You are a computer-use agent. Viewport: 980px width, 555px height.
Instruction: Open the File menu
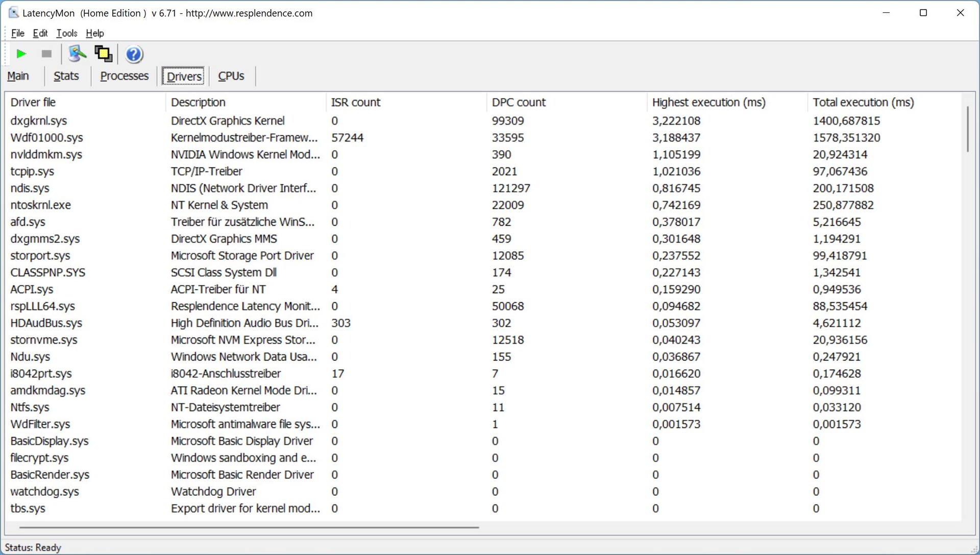point(17,33)
